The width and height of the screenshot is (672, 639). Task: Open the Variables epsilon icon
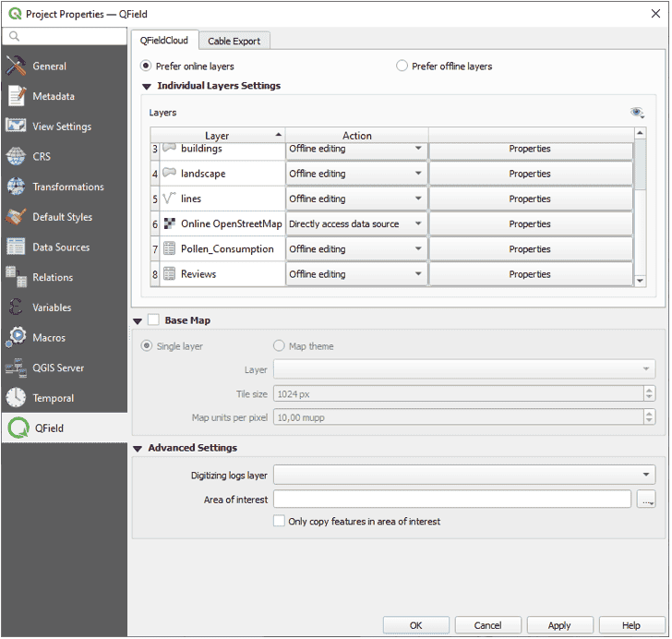[x=16, y=307]
